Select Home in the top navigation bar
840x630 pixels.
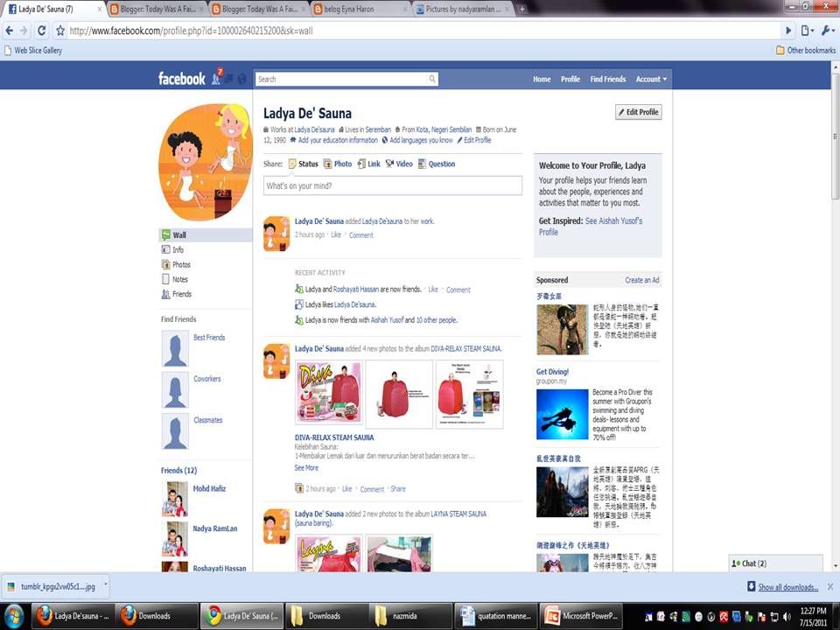pyautogui.click(x=542, y=79)
